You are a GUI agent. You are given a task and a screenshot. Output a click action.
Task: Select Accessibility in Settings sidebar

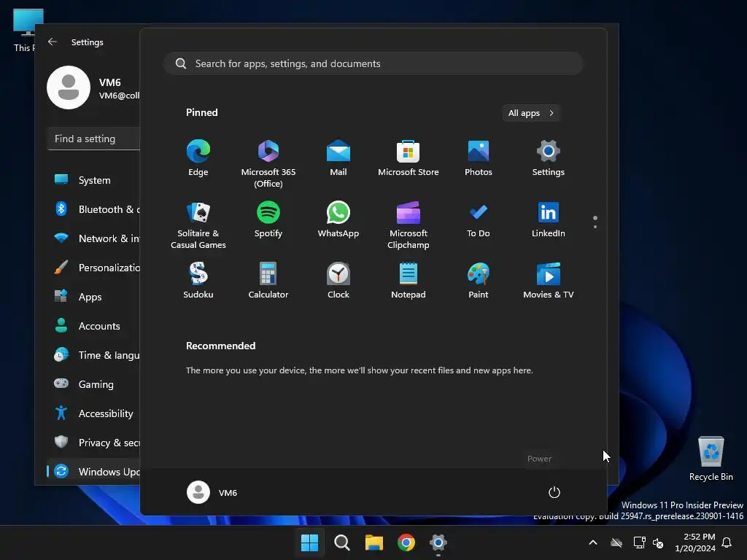pos(93,413)
